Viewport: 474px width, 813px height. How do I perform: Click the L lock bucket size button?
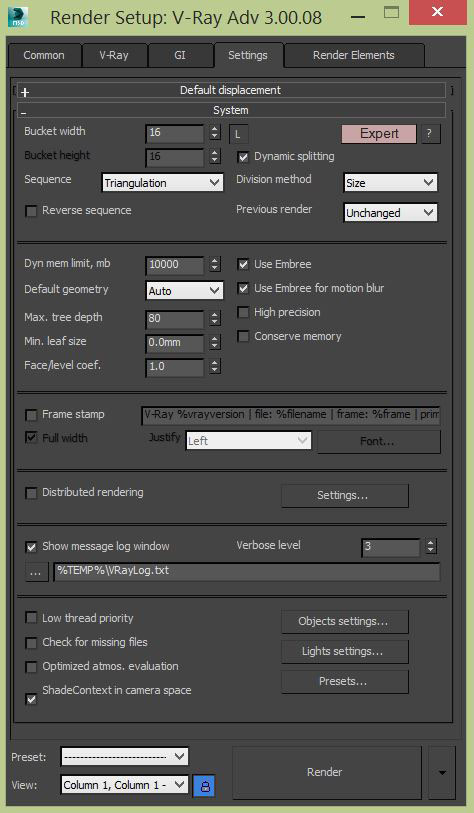238,134
